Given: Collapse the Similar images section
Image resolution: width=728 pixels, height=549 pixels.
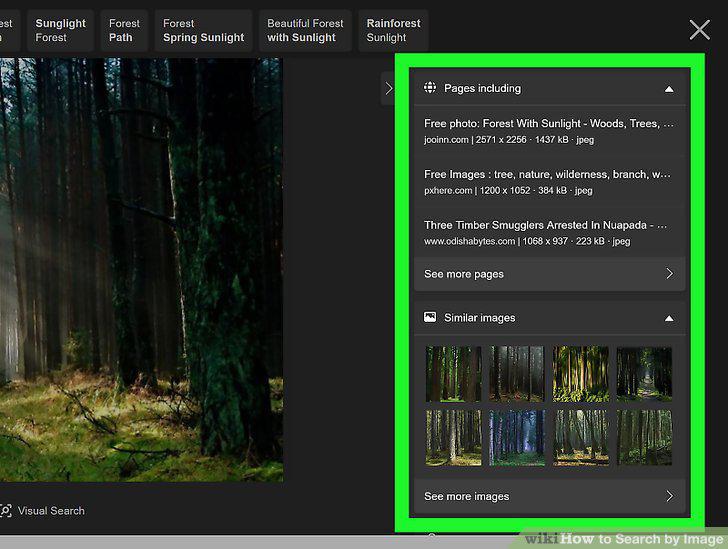Looking at the screenshot, I should point(669,318).
